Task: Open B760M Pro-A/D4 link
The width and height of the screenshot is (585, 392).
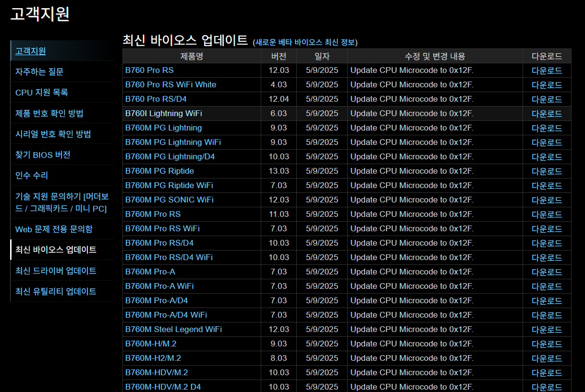Action: tap(157, 300)
